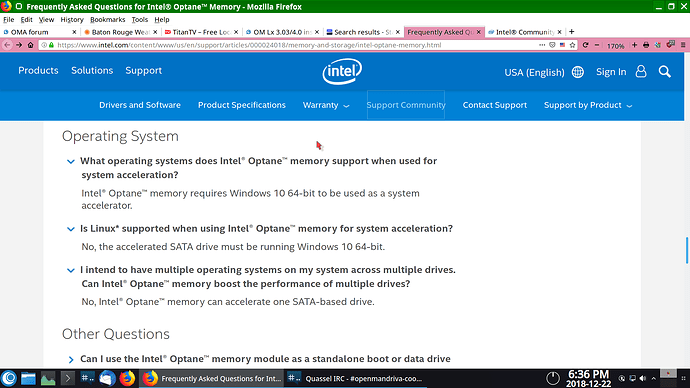Open the Intel site search magnifier

pos(664,72)
